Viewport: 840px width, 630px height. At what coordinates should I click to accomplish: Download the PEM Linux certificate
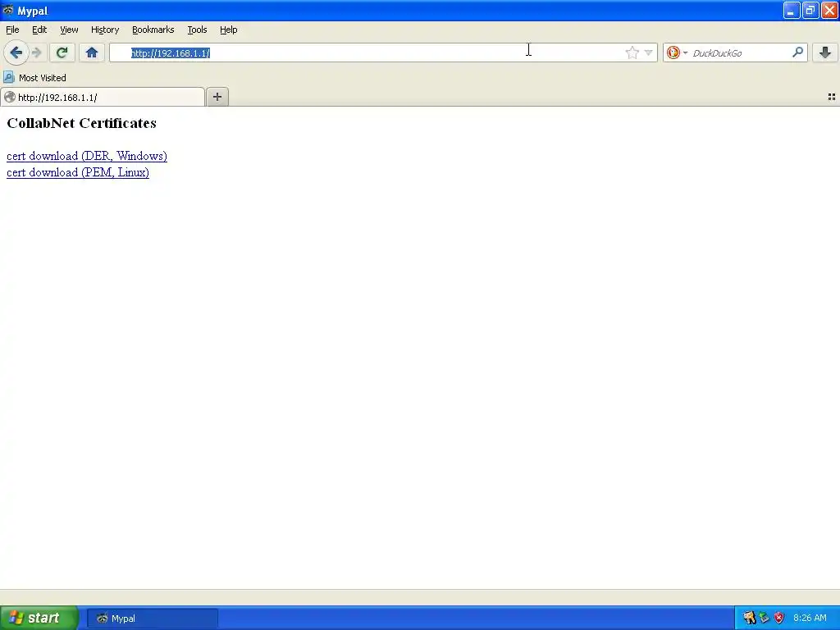(78, 172)
